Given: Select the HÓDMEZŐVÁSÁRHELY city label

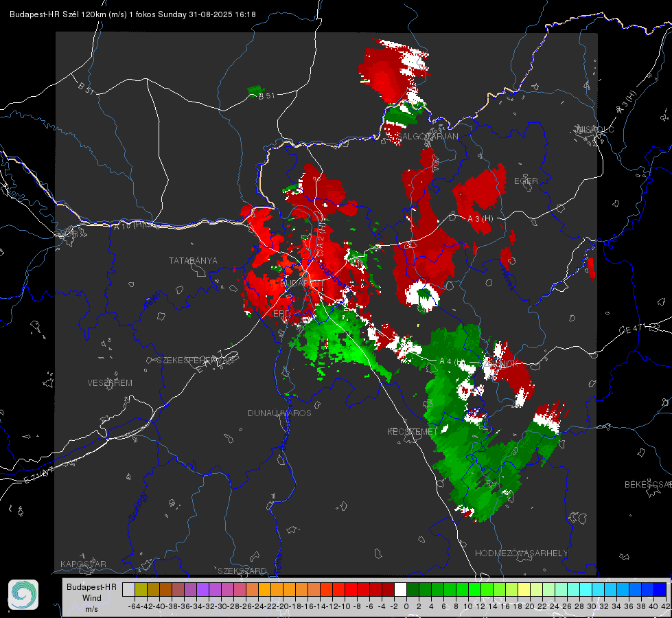Looking at the screenshot, I should [x=521, y=553].
